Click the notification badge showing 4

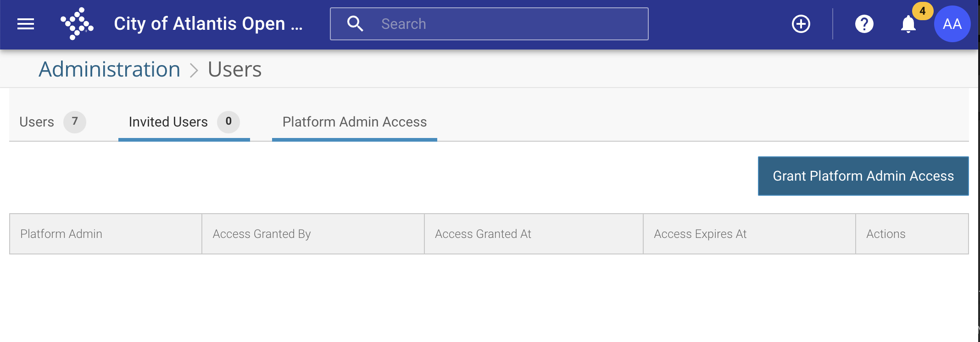(923, 11)
